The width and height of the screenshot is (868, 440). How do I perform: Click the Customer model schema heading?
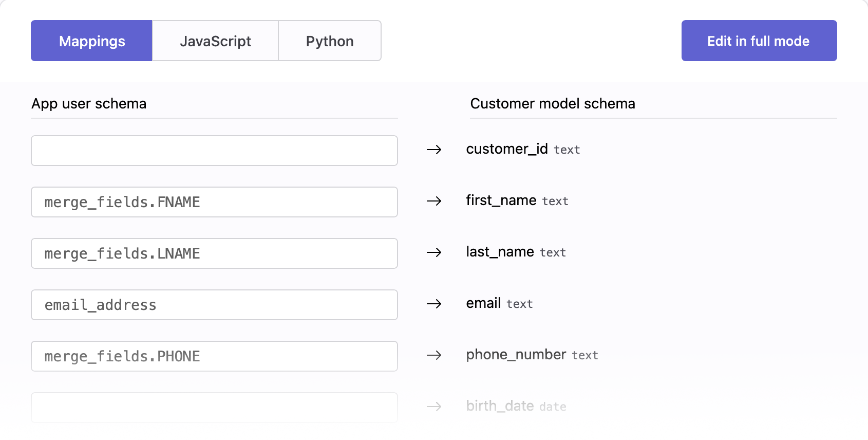point(553,104)
